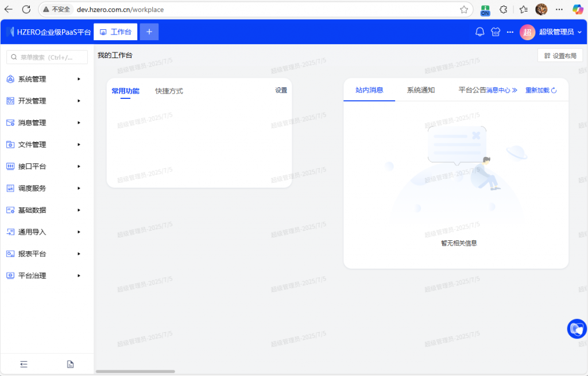The width and height of the screenshot is (588, 376).
Task: Click the notification bell icon
Action: [480, 32]
